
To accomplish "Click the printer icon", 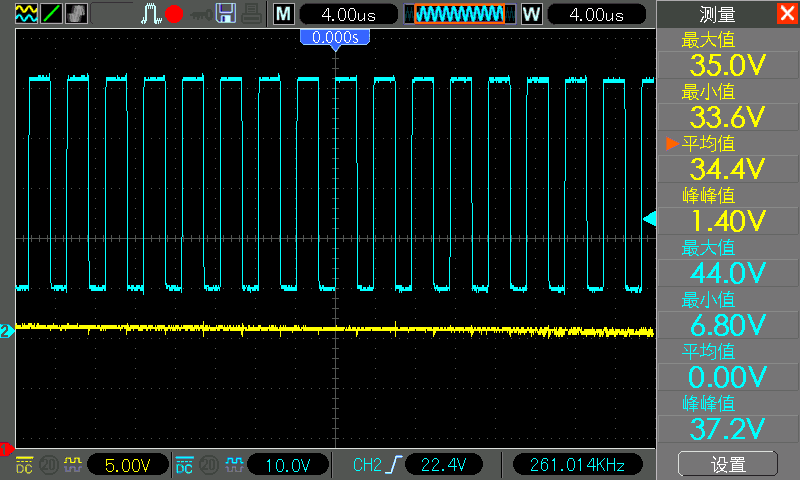I will pyautogui.click(x=252, y=14).
